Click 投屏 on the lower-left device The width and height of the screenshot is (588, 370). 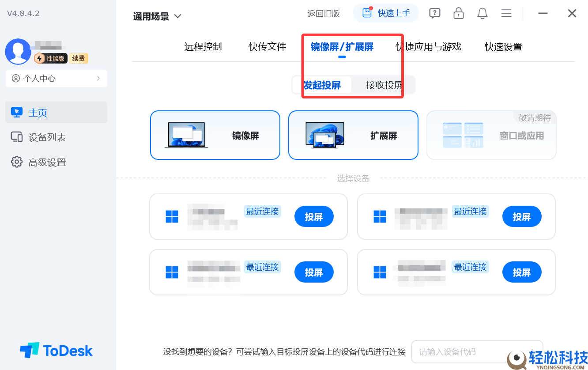click(x=314, y=272)
